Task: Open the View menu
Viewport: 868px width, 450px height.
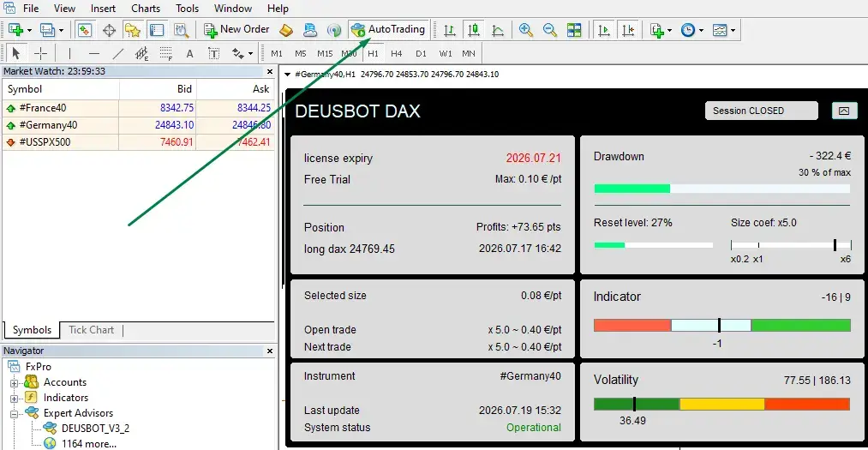Action: [64, 9]
